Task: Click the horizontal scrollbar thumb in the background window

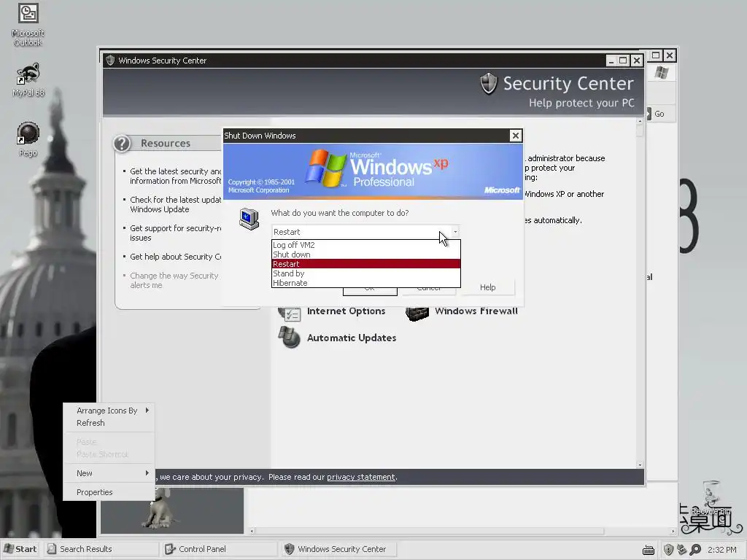Action: click(x=430, y=531)
